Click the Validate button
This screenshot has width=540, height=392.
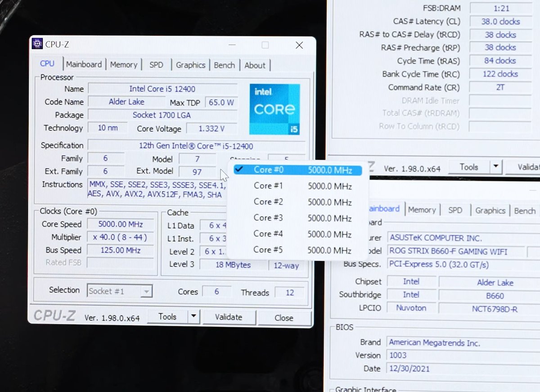point(229,317)
